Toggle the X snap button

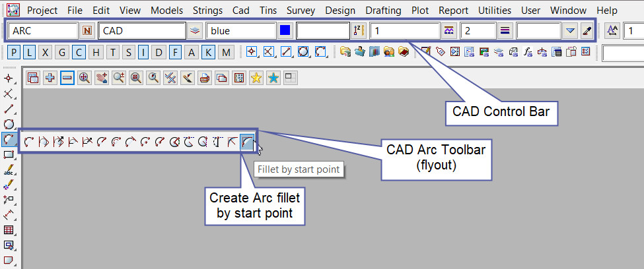pos(45,52)
